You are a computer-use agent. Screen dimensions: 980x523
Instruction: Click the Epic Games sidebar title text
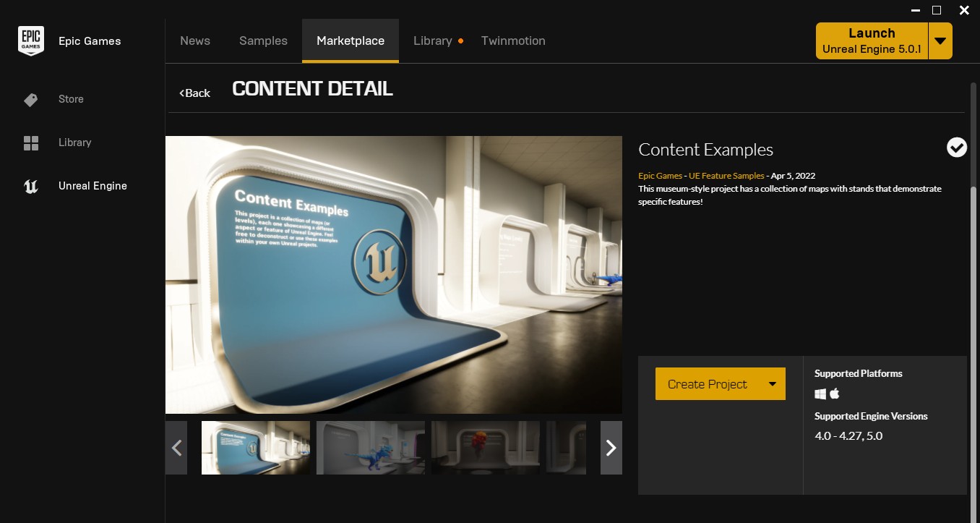(x=90, y=41)
